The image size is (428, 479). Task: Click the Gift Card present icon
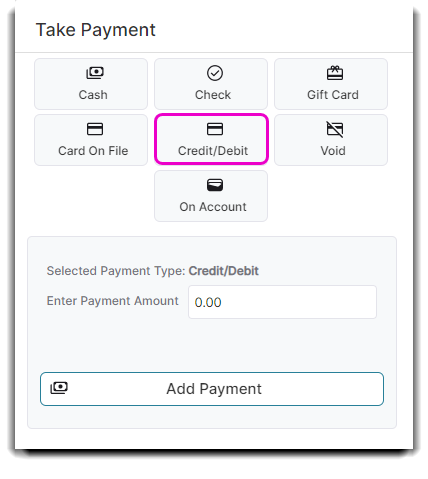tap(335, 73)
